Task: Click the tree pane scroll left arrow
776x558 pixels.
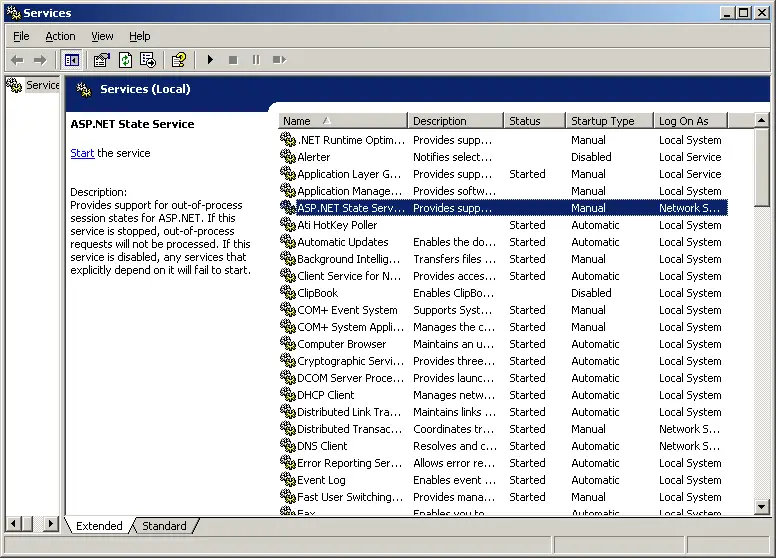Action: click(x=13, y=524)
